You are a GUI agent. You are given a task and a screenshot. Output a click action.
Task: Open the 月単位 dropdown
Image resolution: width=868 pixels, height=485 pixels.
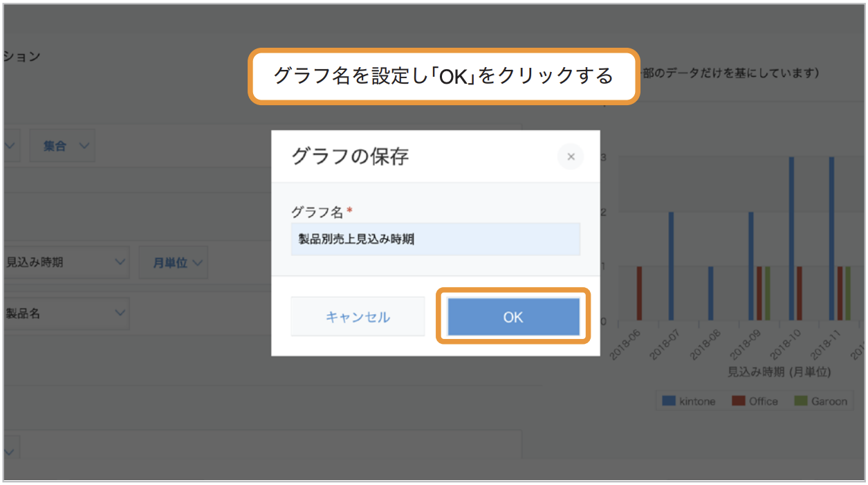[174, 263]
